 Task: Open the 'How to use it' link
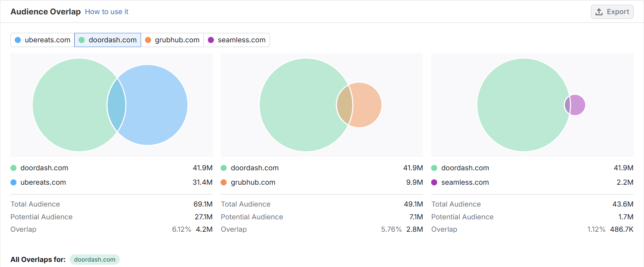106,12
